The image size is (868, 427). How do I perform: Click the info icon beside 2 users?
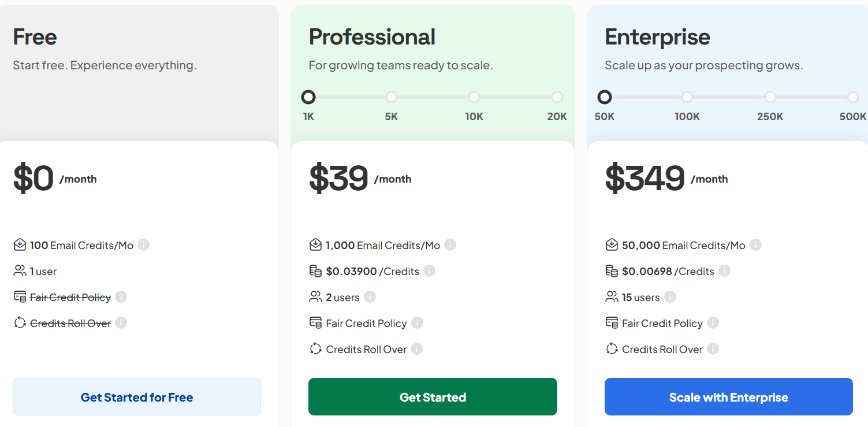[x=369, y=297]
